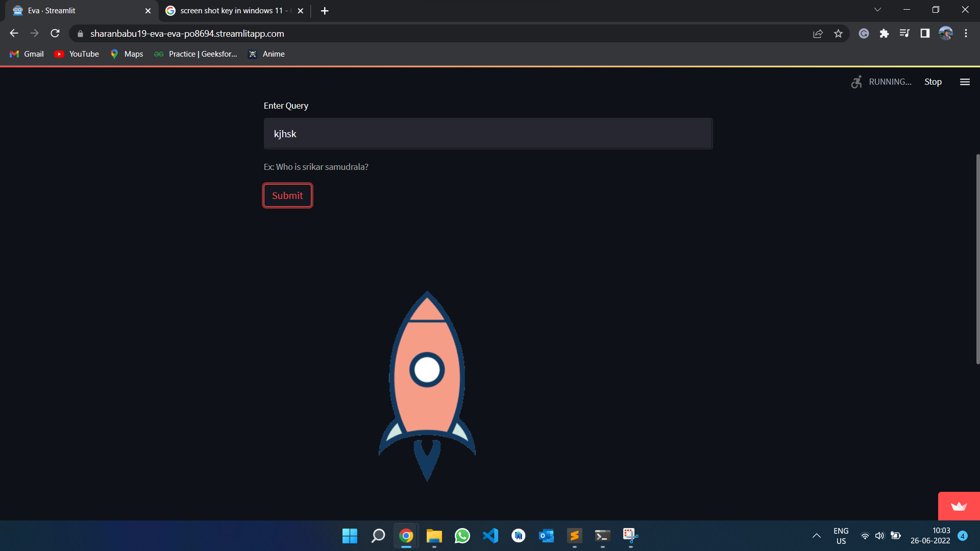980x551 pixels.
Task: Click the page vertical scrollbar
Action: pos(977,259)
